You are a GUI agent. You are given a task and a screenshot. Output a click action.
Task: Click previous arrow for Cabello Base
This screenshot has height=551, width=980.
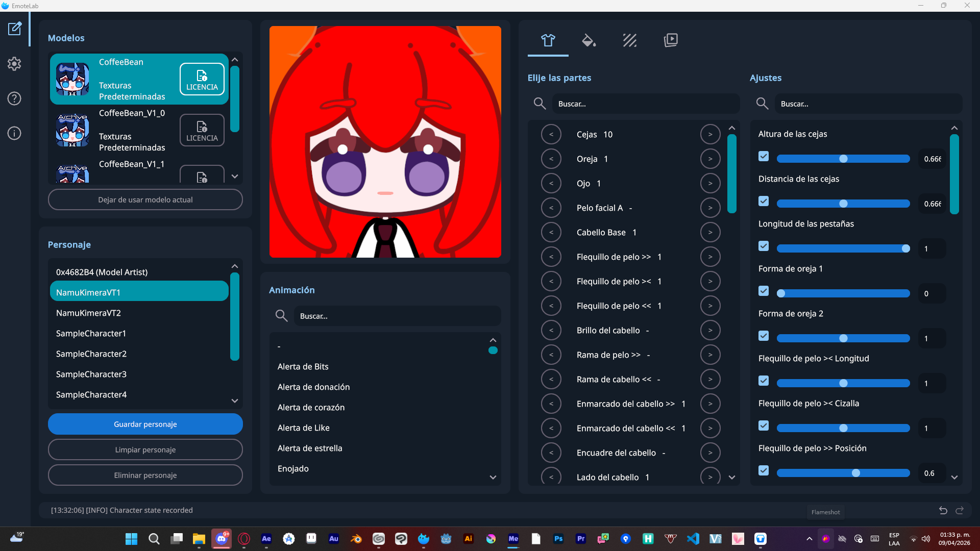point(551,233)
